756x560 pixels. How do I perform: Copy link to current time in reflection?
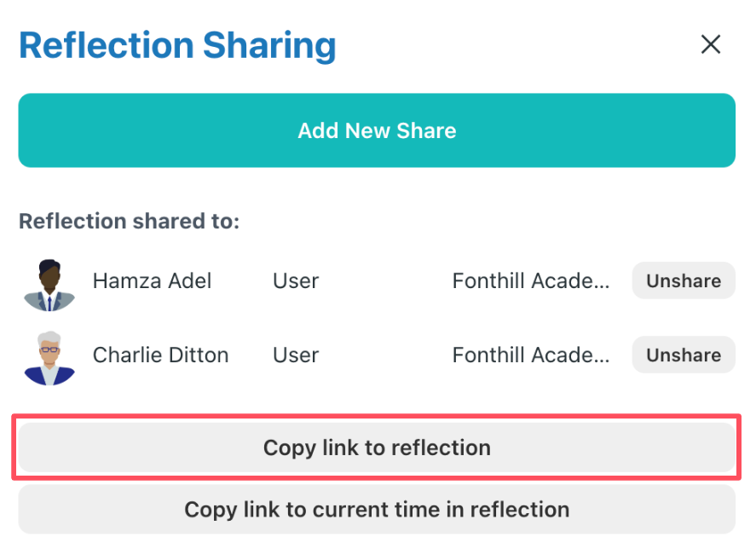click(377, 510)
